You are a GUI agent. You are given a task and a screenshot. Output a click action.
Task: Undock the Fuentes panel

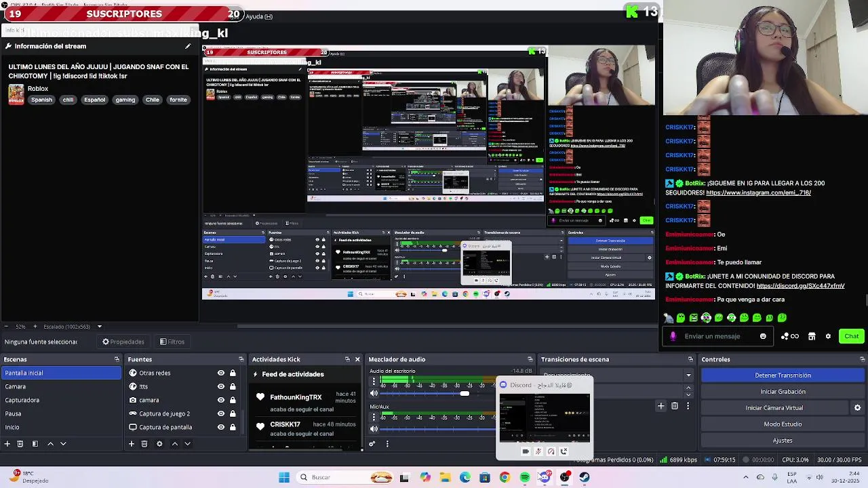(x=241, y=359)
